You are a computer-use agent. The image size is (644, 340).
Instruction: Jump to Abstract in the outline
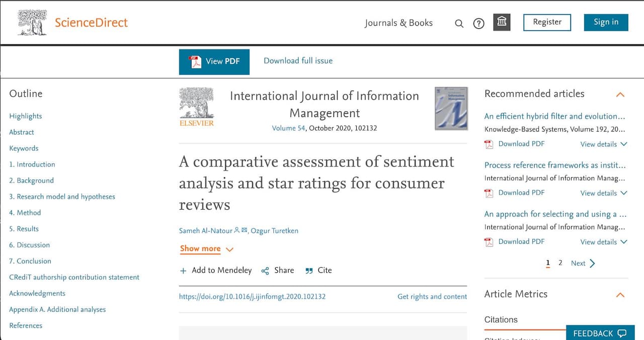pyautogui.click(x=22, y=132)
